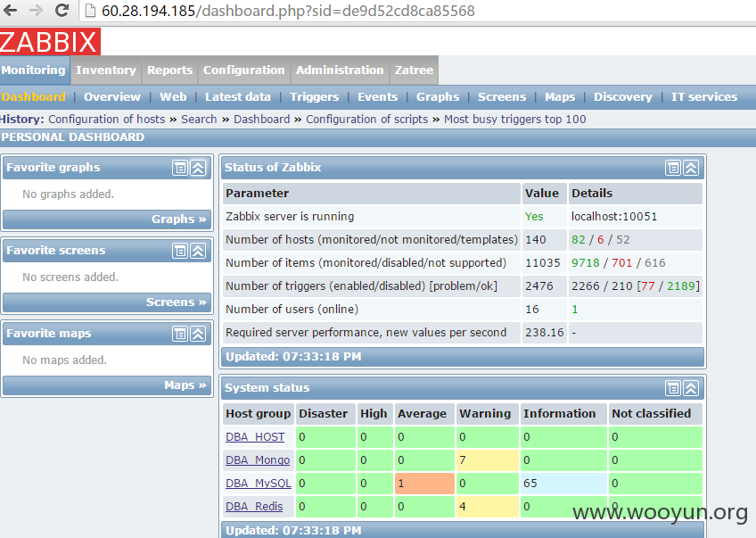Select the Monitoring main tab
Screen dimensions: 756x538
tap(34, 70)
